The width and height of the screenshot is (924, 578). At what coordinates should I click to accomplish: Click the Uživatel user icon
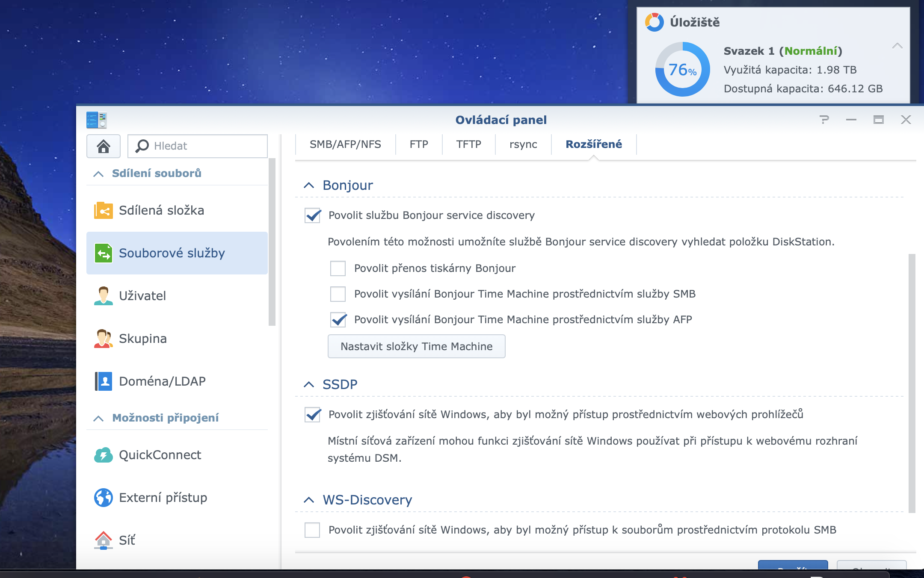[103, 296]
